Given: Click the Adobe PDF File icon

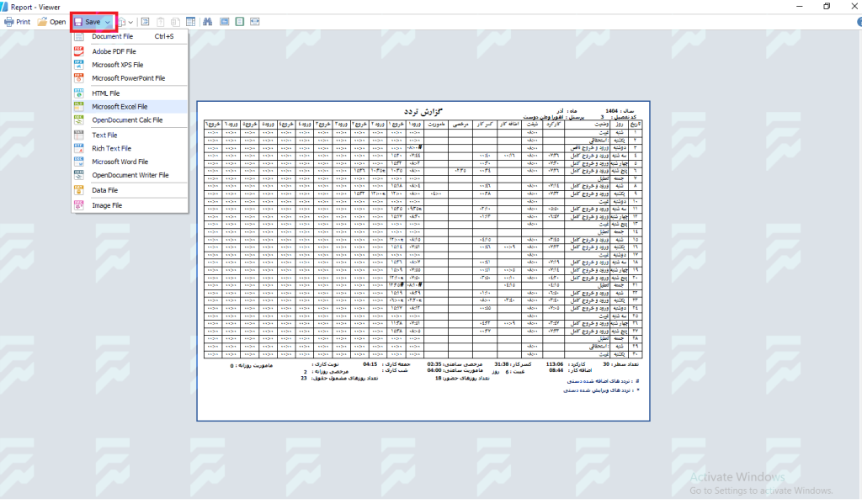Looking at the screenshot, I should pos(79,51).
